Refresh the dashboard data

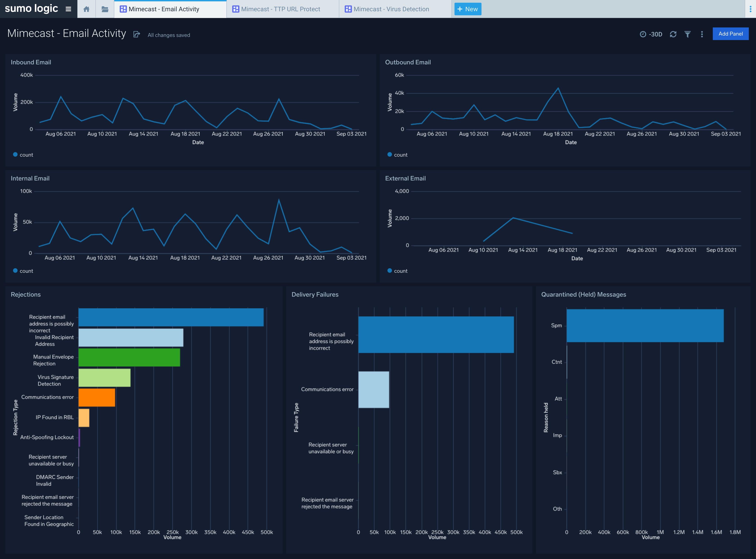[x=673, y=34]
